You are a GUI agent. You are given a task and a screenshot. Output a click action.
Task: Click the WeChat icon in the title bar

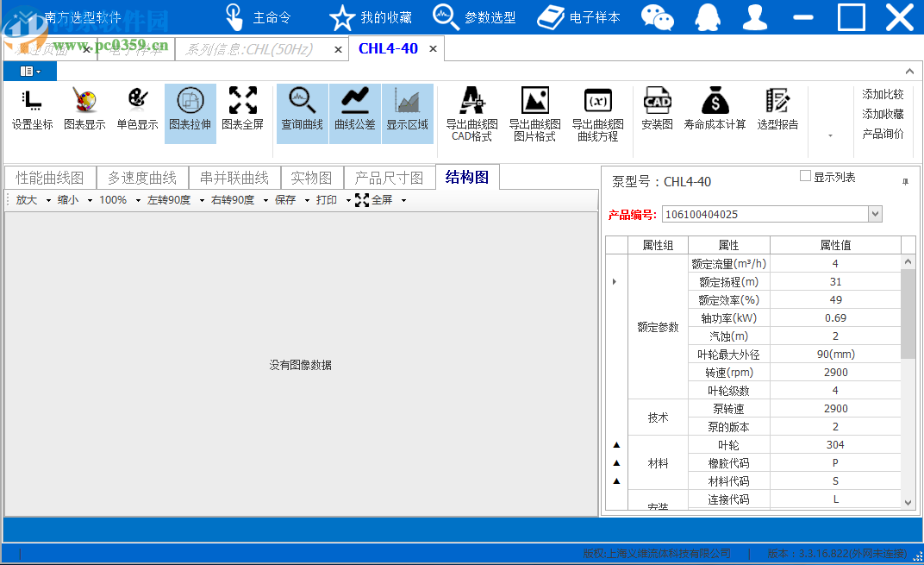point(658,17)
